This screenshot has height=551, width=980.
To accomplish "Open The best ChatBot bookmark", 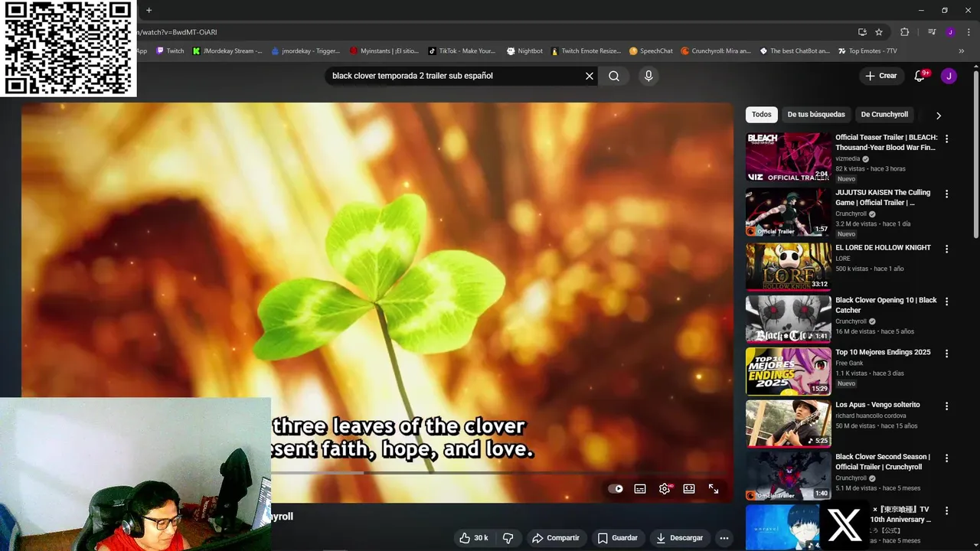I will click(795, 51).
